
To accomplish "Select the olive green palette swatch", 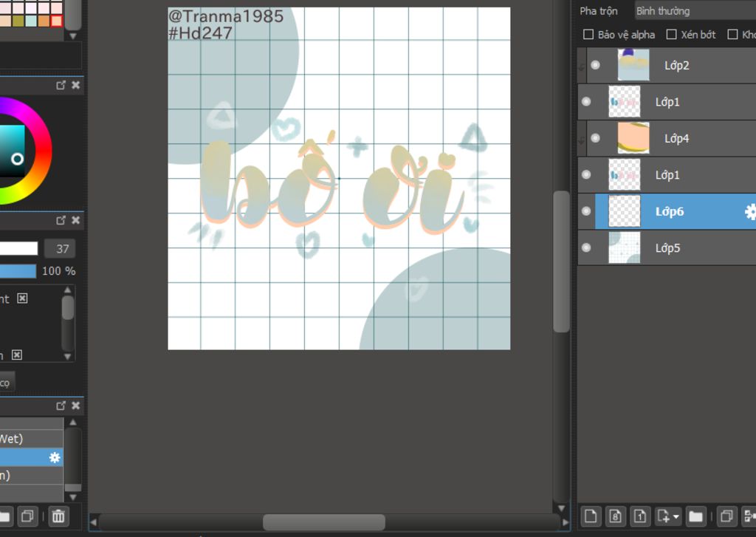I will 18,21.
